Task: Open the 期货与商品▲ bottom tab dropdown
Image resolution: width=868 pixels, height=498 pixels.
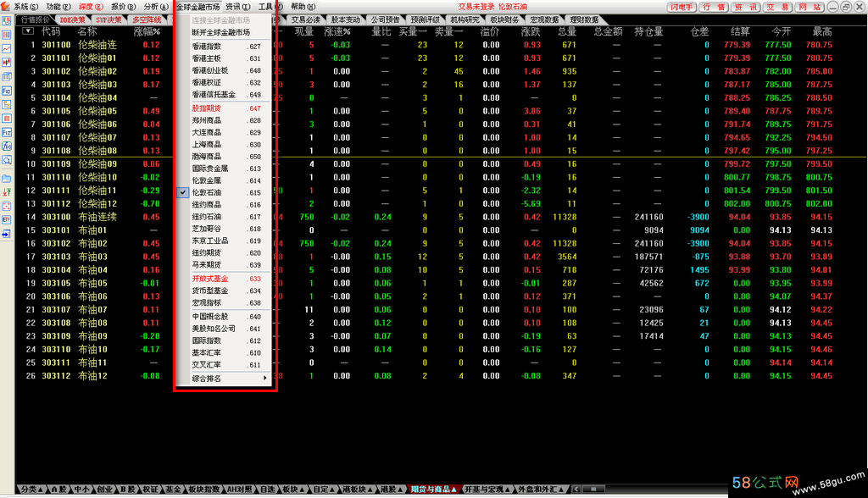Action: [x=434, y=490]
